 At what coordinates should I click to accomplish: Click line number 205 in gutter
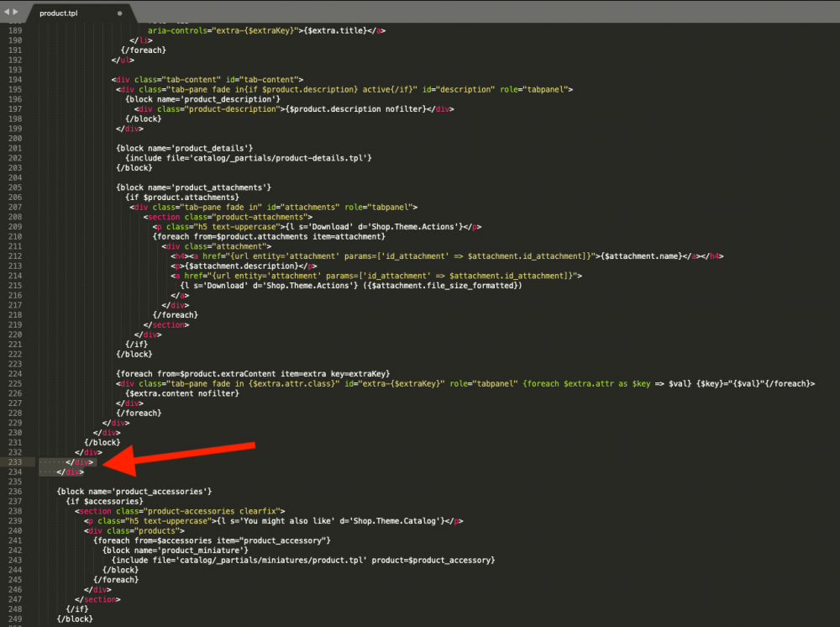(x=15, y=187)
